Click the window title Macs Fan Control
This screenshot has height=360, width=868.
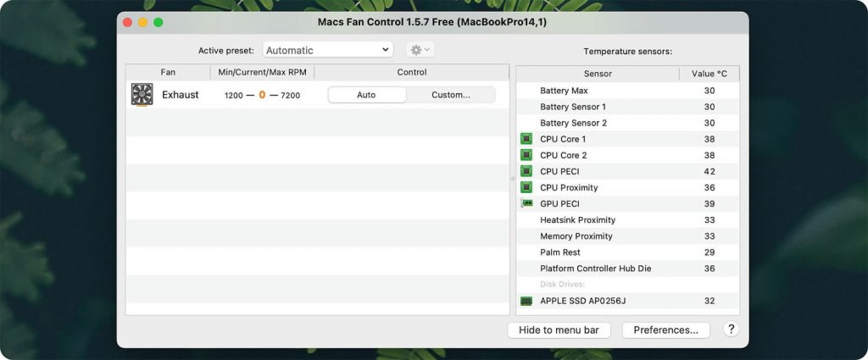pyautogui.click(x=432, y=22)
